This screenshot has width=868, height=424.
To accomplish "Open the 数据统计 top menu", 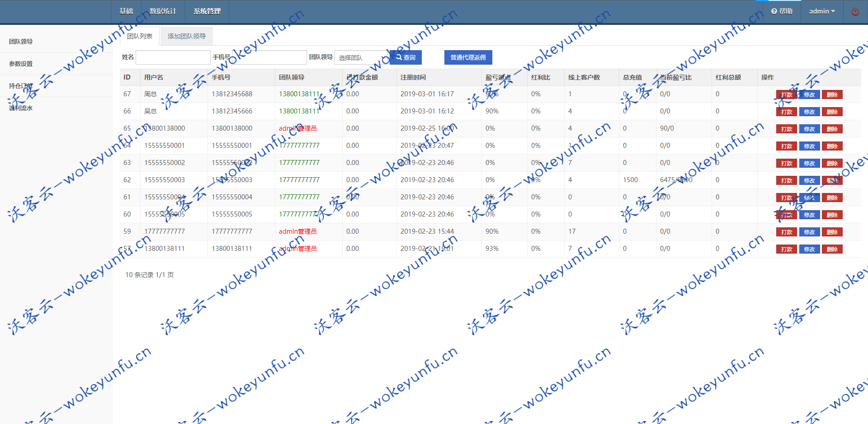I will click(x=163, y=11).
